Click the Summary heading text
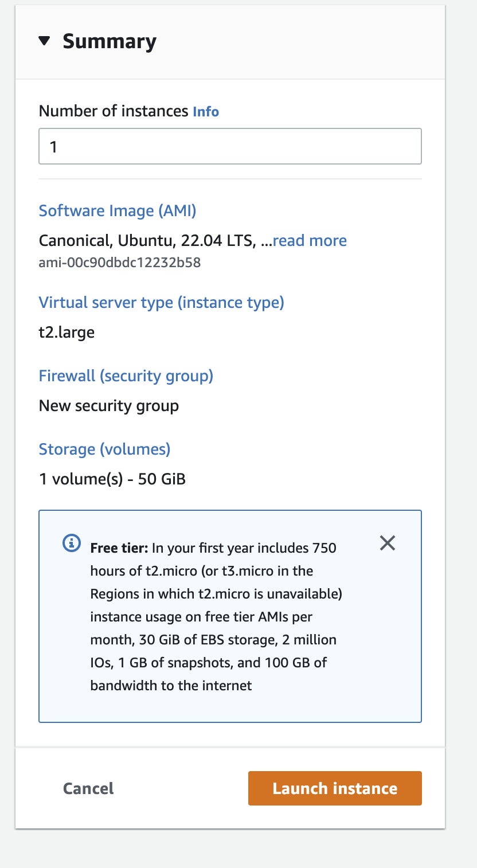Screen dimensions: 477x868 pyautogui.click(x=109, y=41)
